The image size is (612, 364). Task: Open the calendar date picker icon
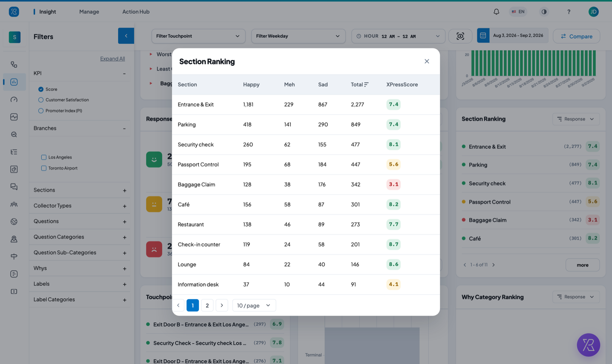click(483, 36)
